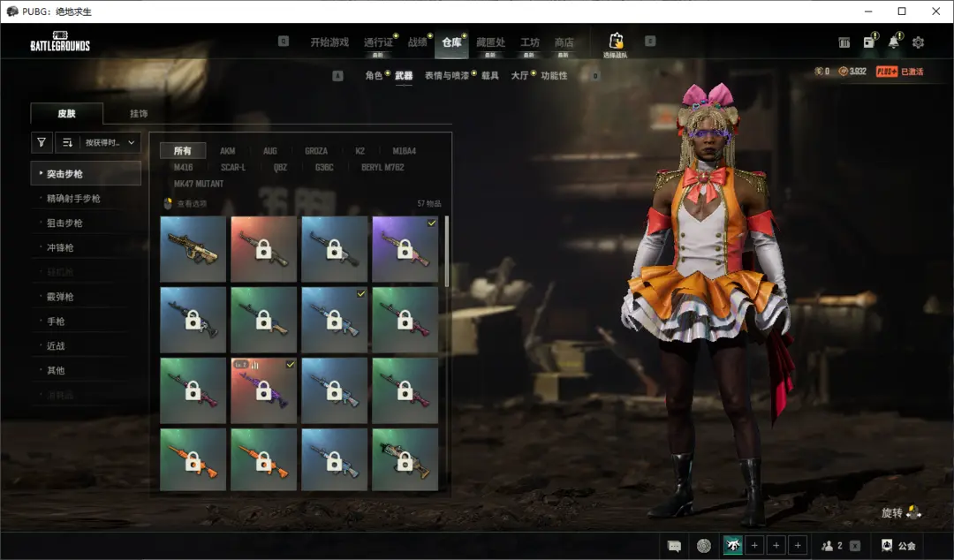Image resolution: width=954 pixels, height=560 pixels.
Task: Filter skins by GROZA
Action: click(x=316, y=150)
